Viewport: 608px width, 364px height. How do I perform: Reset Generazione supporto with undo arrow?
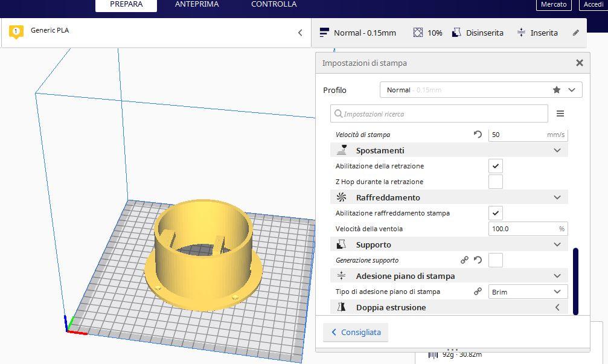pyautogui.click(x=478, y=260)
